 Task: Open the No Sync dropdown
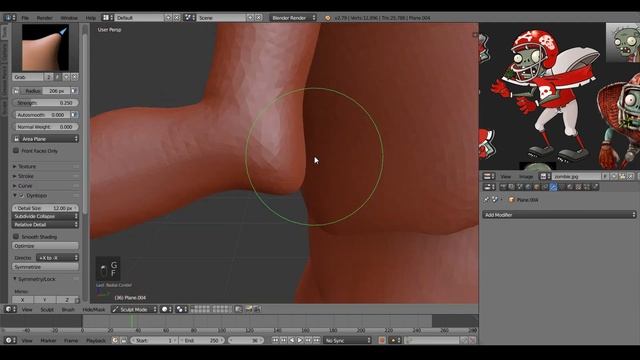click(348, 340)
